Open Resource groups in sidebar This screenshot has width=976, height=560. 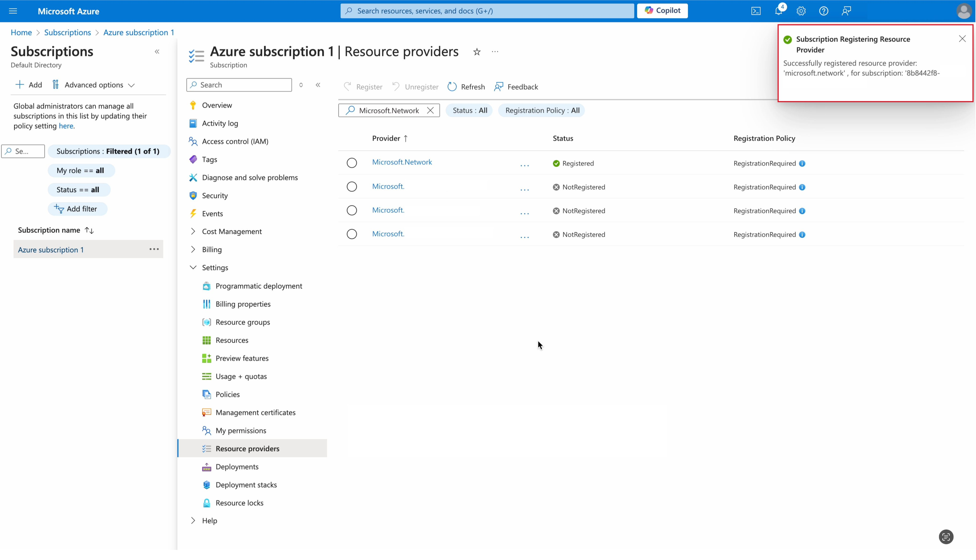243,322
